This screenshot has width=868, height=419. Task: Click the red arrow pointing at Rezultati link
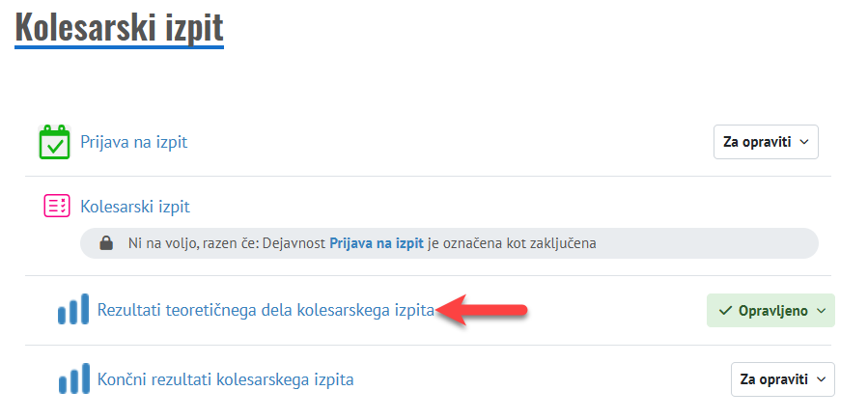pos(481,310)
